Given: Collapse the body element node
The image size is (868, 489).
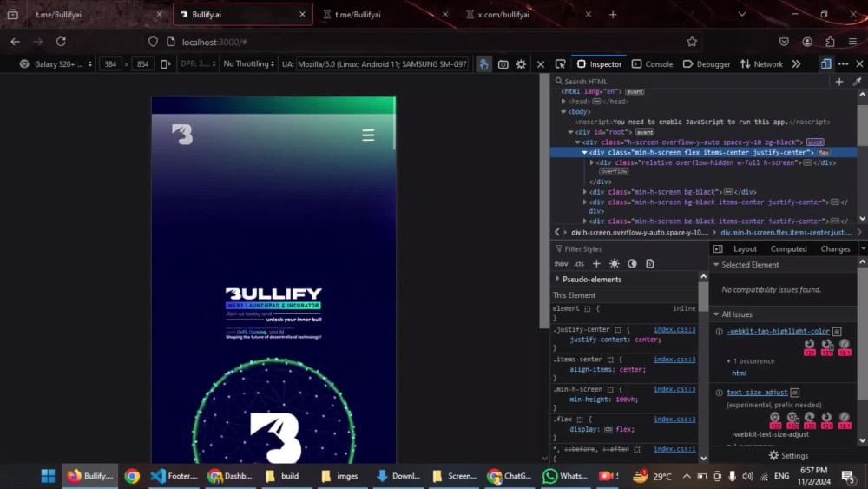Looking at the screenshot, I should point(563,112).
